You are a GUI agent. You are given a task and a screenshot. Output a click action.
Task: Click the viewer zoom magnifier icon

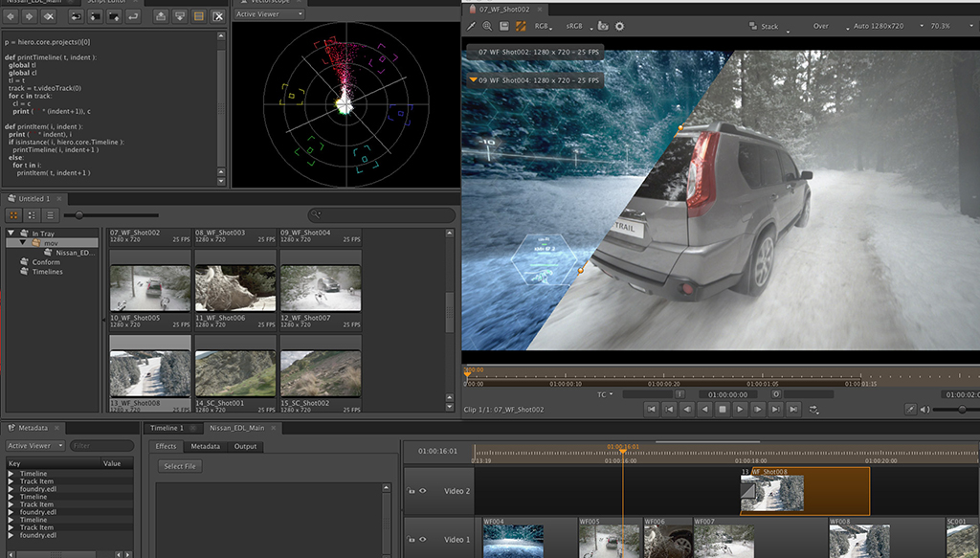tap(487, 26)
